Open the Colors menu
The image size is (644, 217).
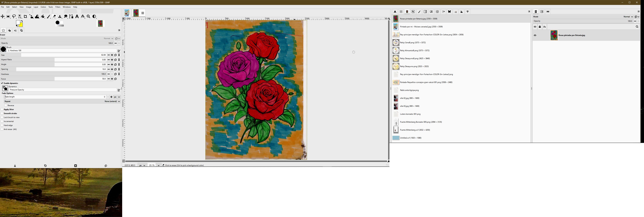tap(43, 7)
